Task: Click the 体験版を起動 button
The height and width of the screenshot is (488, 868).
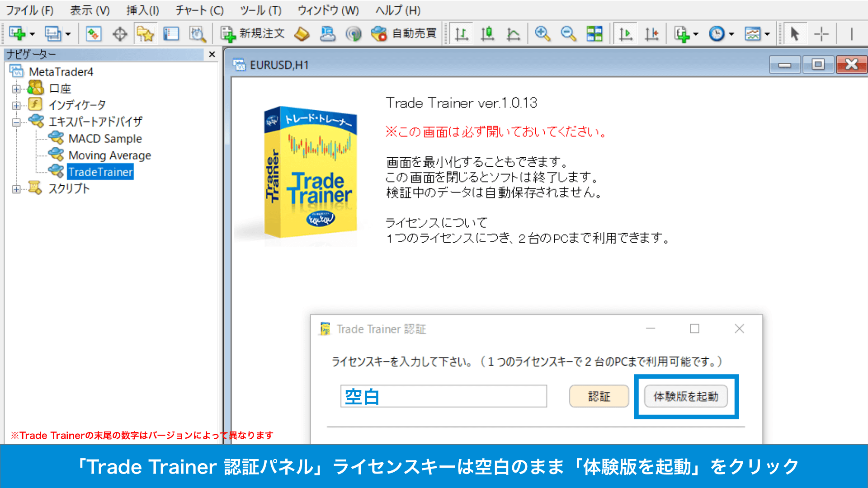Action: tap(685, 396)
